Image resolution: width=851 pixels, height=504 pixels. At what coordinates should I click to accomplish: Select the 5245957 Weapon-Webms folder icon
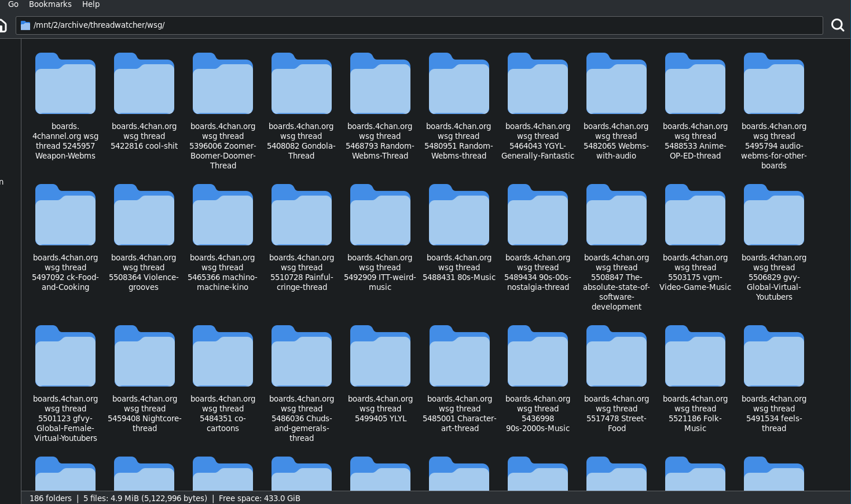pos(65,83)
